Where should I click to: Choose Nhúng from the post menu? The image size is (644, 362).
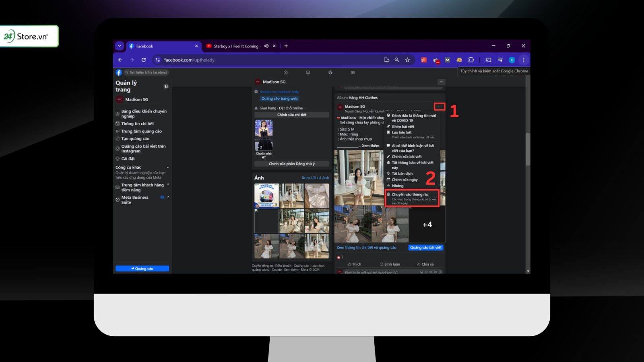[398, 186]
